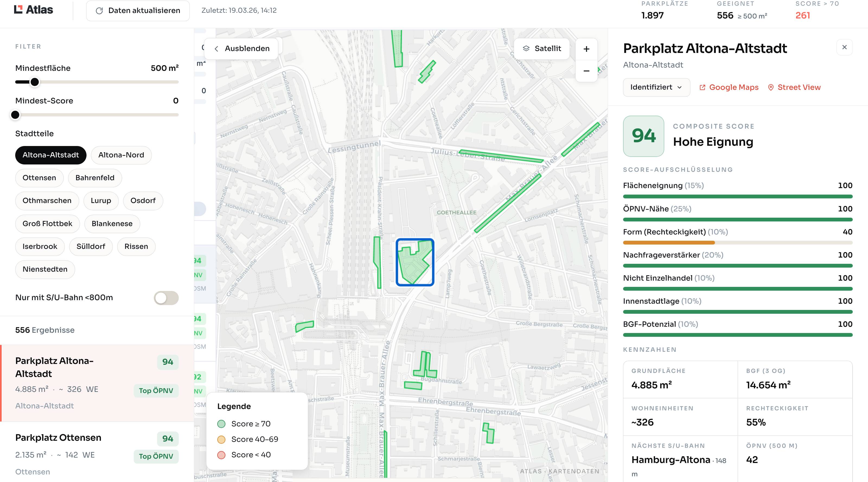Image resolution: width=868 pixels, height=482 pixels.
Task: Click the Wohneinheiten ~326 cell
Action: pyautogui.click(x=680, y=417)
